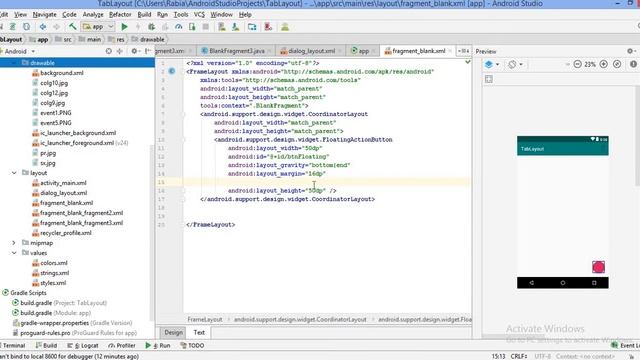Click the CoordinatorLayout breadcrumb below the editor
The height and width of the screenshot is (360, 640).
(x=300, y=320)
